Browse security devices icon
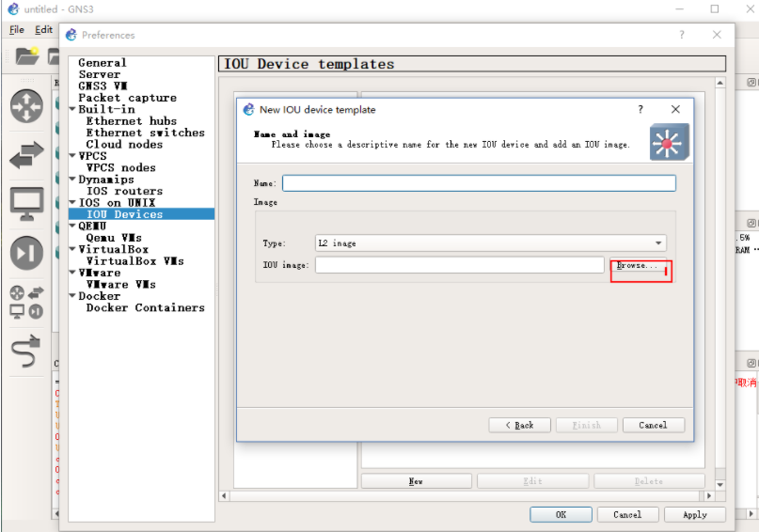Viewport: 759px width, 532px height. tap(26, 252)
